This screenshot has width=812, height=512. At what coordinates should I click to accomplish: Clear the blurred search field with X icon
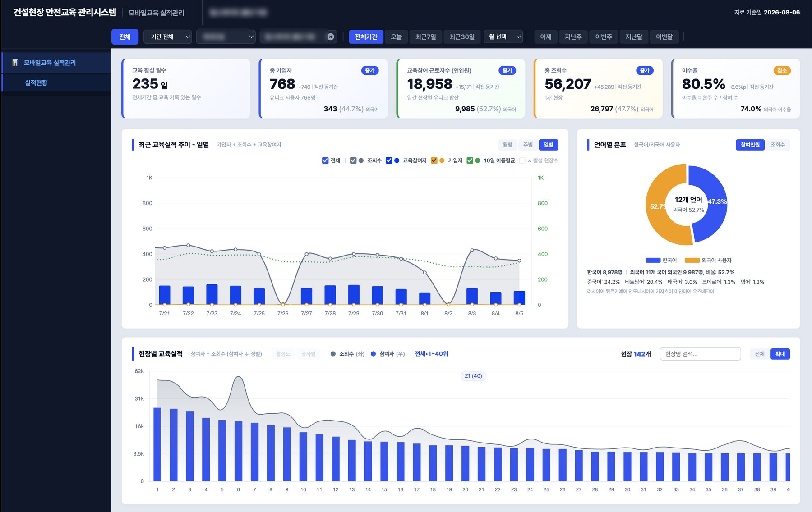pos(331,37)
